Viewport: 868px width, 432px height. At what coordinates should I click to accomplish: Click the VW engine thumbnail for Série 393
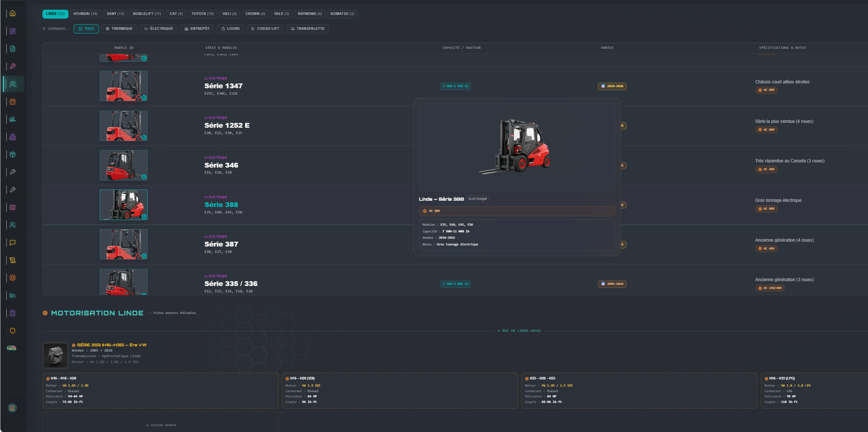[55, 355]
